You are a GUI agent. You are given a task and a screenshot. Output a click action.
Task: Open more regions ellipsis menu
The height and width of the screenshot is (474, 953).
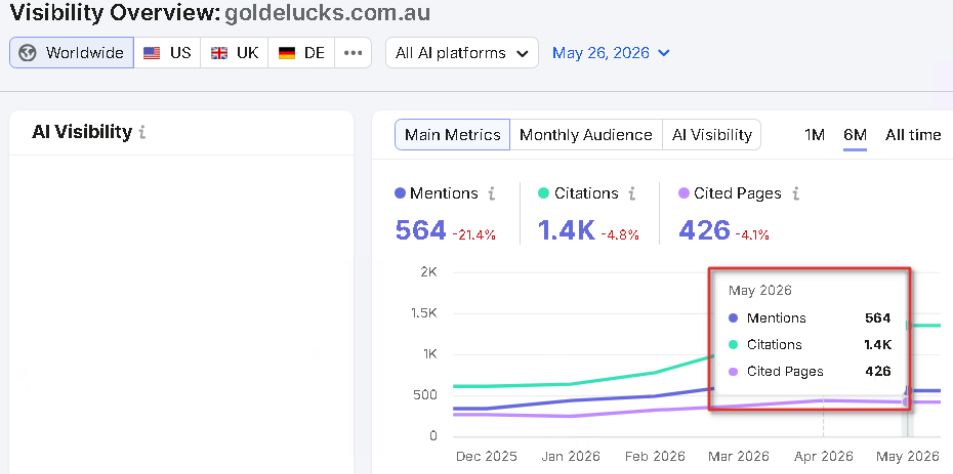click(x=353, y=53)
